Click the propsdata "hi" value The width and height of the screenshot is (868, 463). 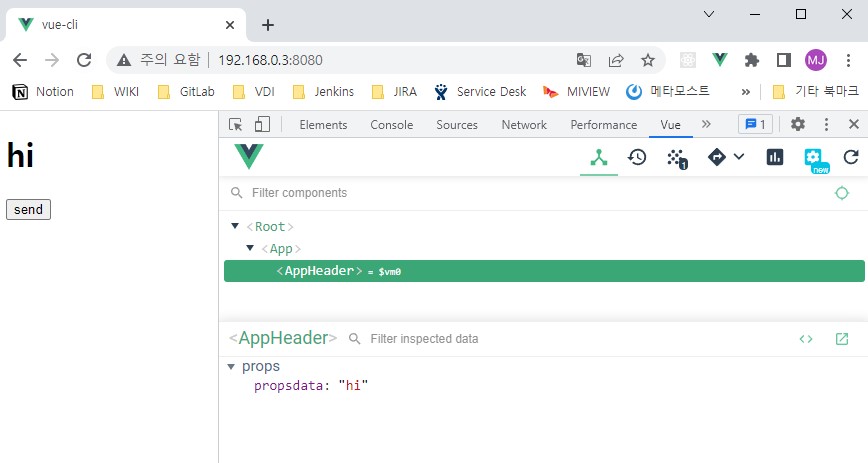coord(353,385)
